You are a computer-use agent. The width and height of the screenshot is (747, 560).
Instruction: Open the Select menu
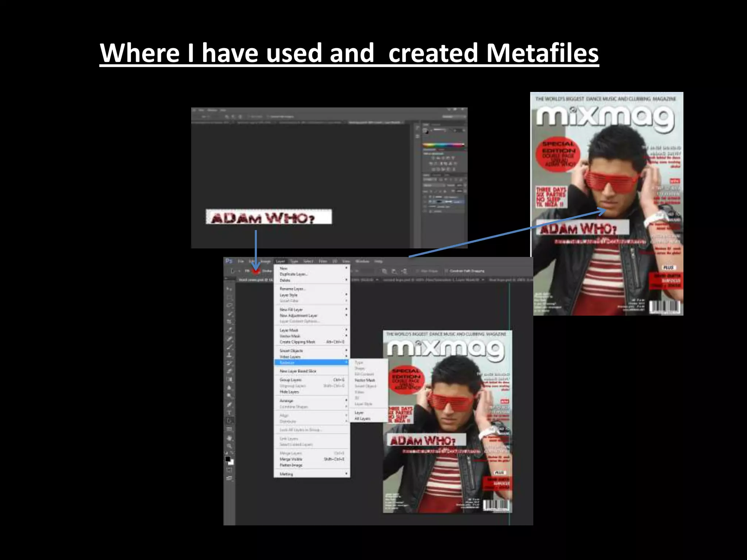pos(308,261)
